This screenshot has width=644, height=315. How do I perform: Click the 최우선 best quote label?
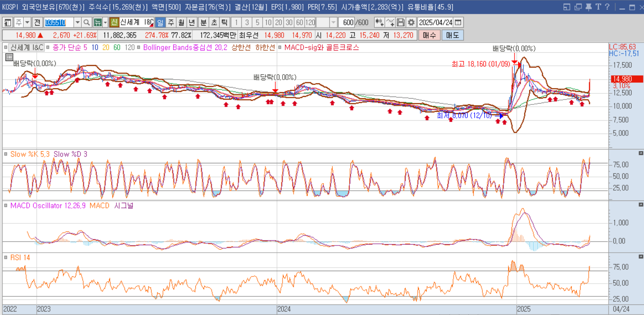(x=248, y=35)
